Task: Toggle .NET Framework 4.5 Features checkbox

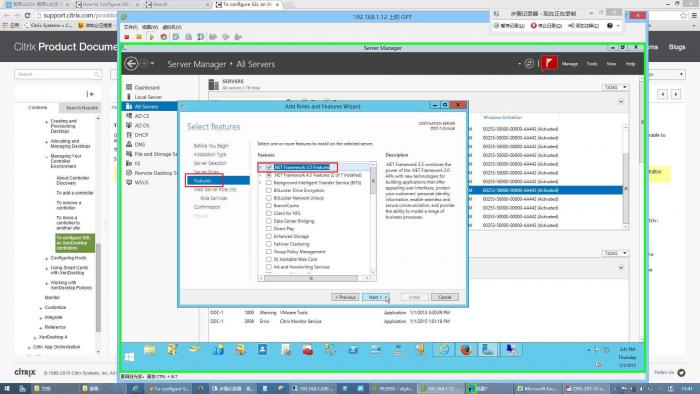Action: (x=269, y=175)
